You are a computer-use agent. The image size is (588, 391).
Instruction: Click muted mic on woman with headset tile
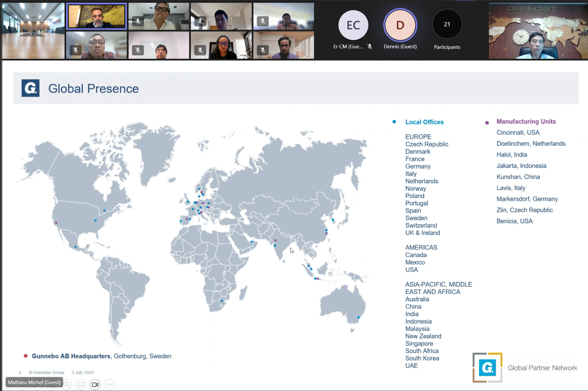200,50
